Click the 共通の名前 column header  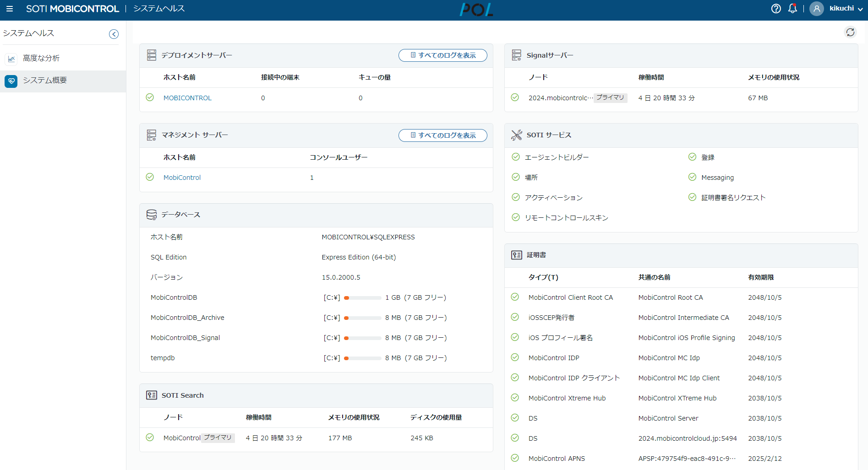pyautogui.click(x=654, y=277)
